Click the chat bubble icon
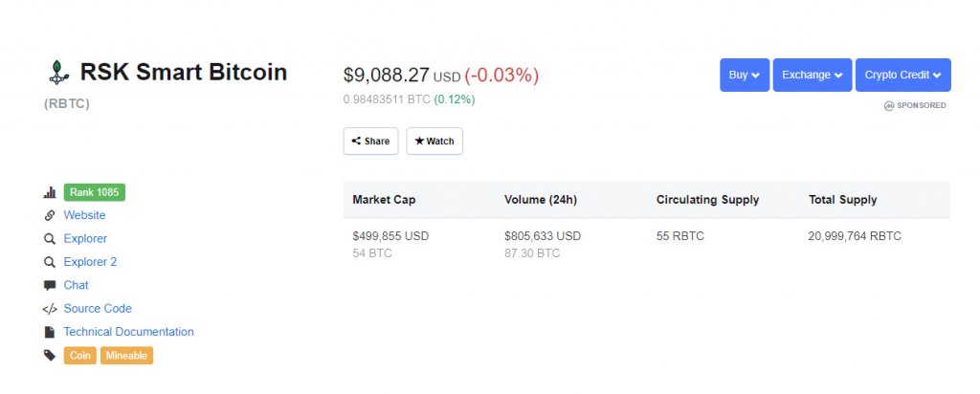The image size is (980, 394). tap(50, 285)
